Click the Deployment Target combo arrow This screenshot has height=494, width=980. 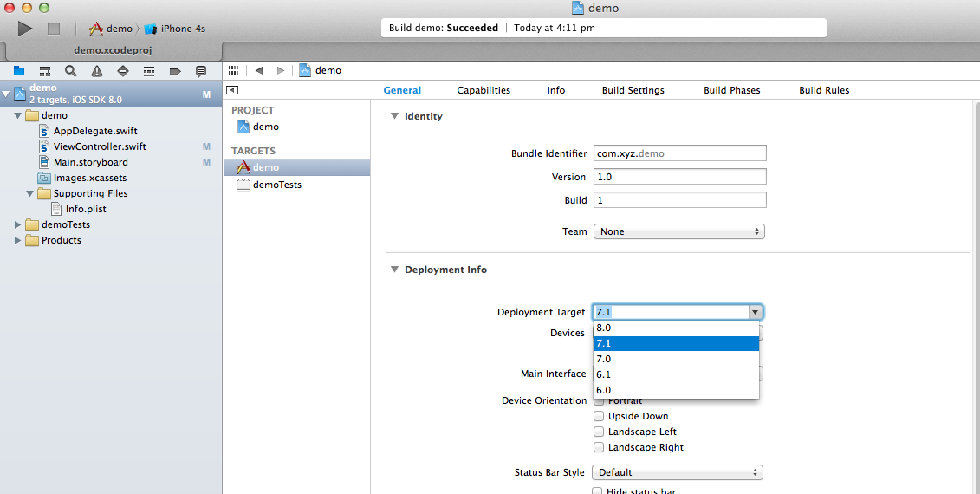click(756, 312)
